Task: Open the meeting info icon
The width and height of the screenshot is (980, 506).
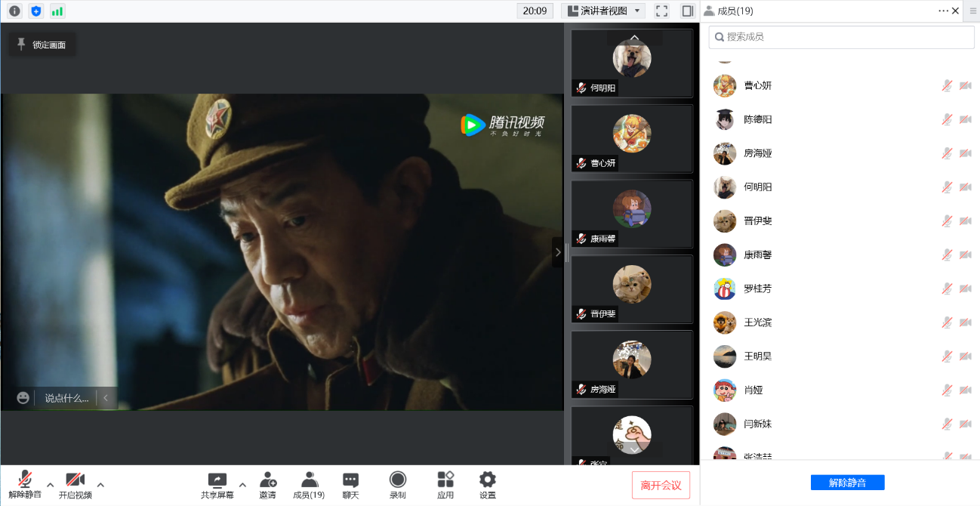Action: pos(14,11)
